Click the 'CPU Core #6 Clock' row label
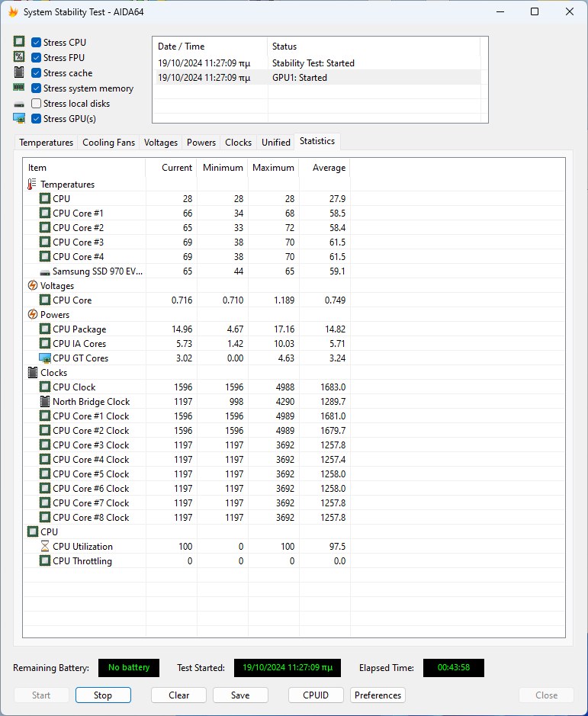 click(91, 488)
